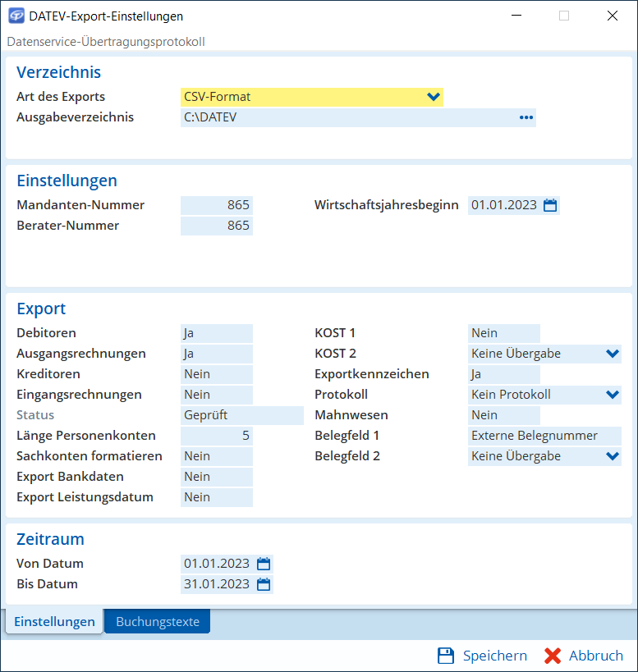Toggle the Debitoren Ja value
Image resolution: width=638 pixels, height=672 pixels.
point(217,333)
